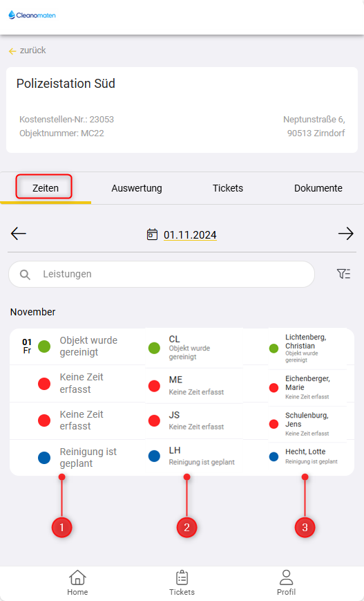Open the calendar icon beside the date
This screenshot has height=601, width=364.
coord(152,234)
